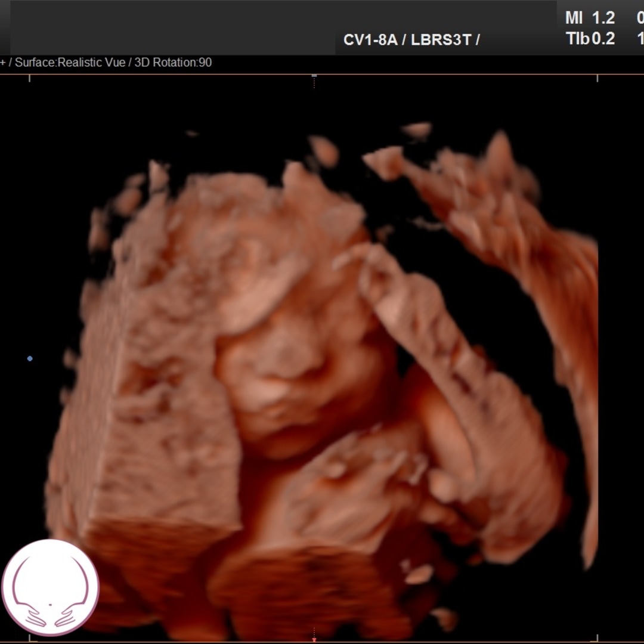Click the bottom-left corner tick of the frame
The height and width of the screenshot is (644, 644).
coord(30,638)
